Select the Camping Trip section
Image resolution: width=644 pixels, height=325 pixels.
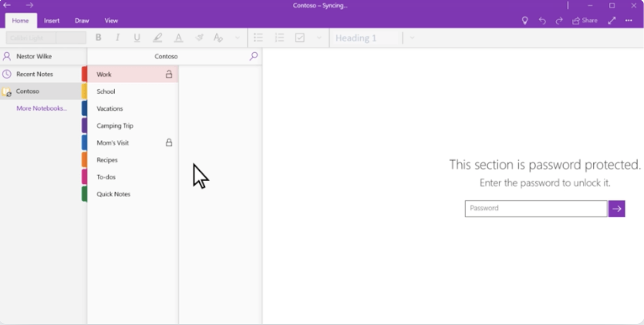pyautogui.click(x=133, y=125)
